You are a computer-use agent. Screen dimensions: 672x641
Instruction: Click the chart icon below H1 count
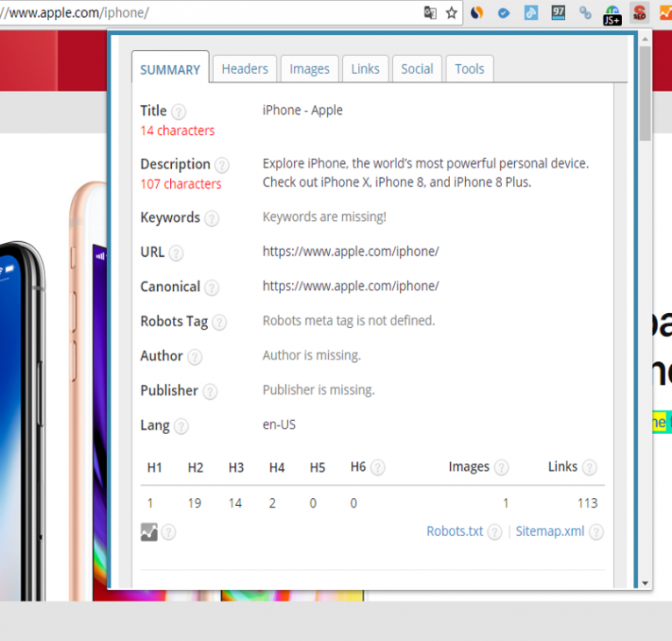(149, 531)
